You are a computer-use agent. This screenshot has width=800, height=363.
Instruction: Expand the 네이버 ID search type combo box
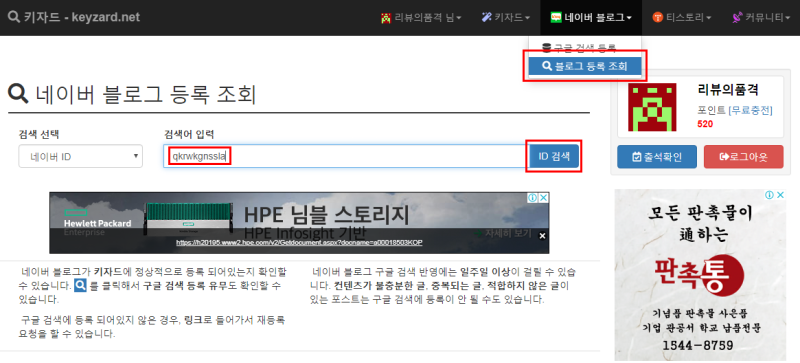[81, 156]
